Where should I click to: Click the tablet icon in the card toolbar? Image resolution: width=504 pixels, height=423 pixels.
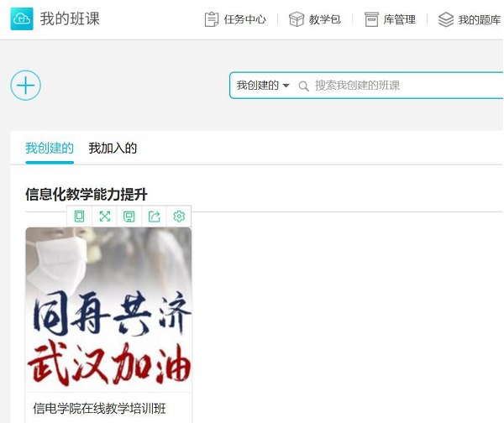(80, 217)
